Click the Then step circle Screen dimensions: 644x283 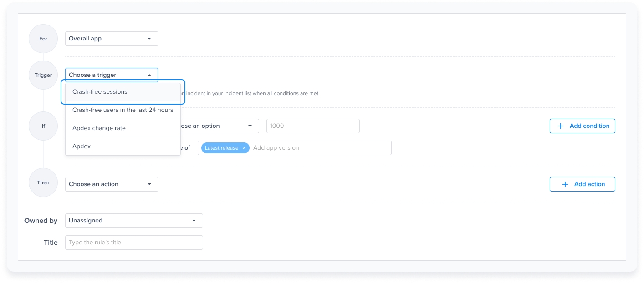(43, 182)
